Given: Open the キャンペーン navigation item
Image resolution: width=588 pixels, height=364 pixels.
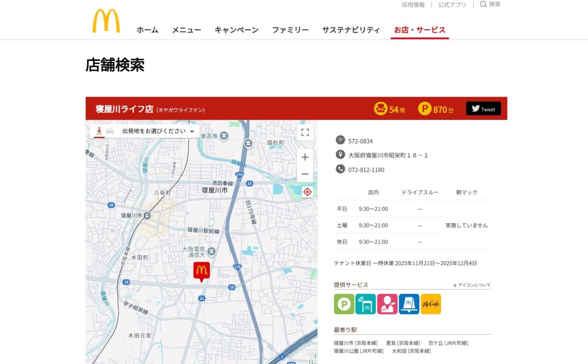Looking at the screenshot, I should [237, 30].
